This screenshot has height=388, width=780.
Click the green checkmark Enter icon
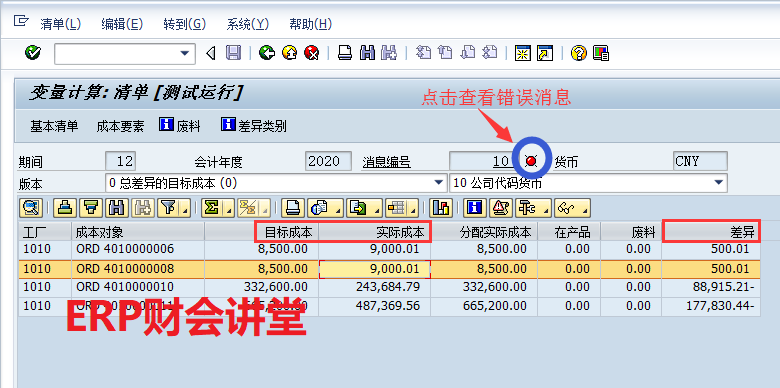(x=33, y=52)
